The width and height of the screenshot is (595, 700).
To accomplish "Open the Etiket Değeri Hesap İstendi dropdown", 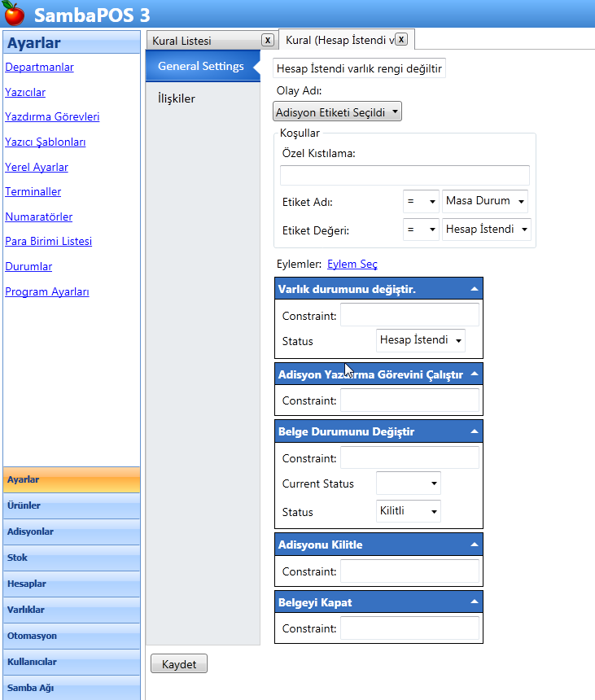I will [487, 230].
